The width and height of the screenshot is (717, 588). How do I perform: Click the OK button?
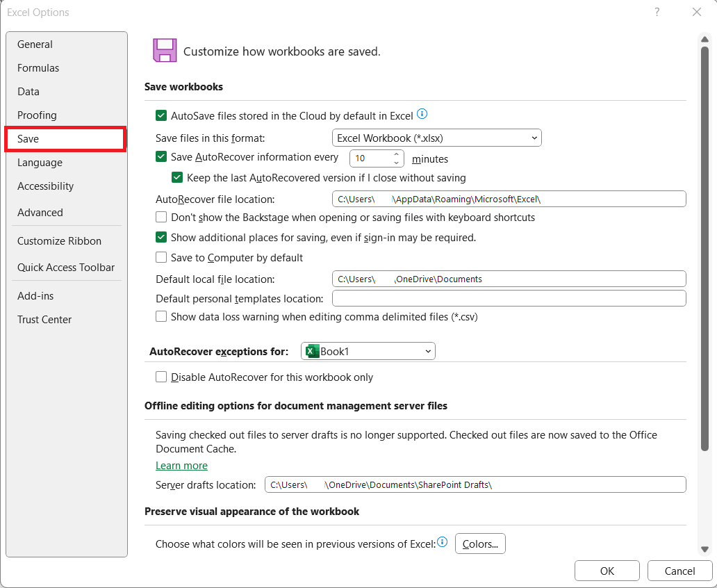click(607, 571)
